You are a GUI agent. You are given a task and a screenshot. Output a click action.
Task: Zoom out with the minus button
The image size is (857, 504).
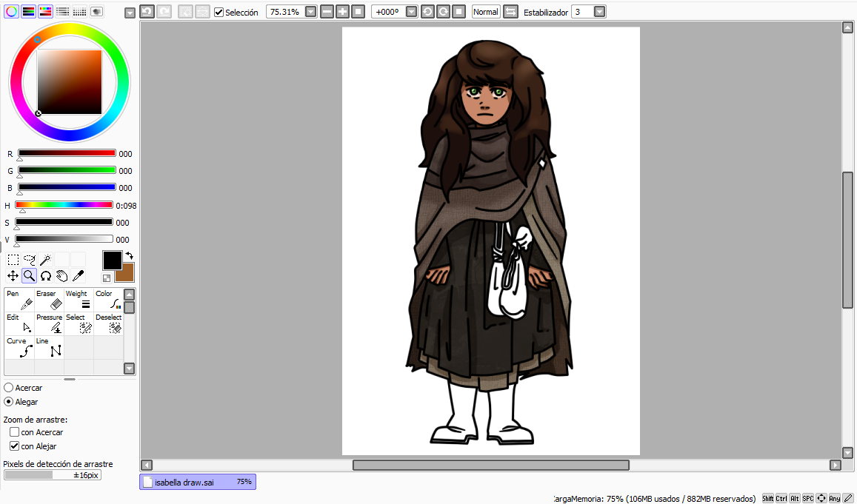point(327,11)
